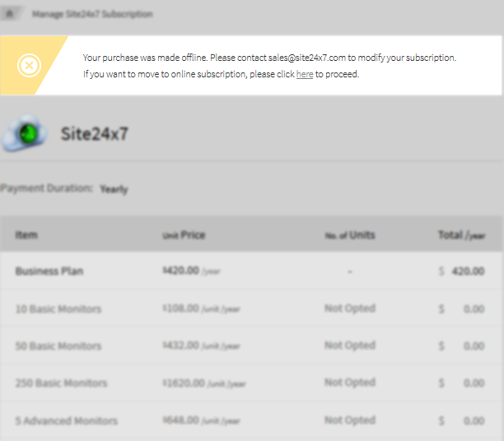This screenshot has height=441, width=504.
Task: Click the yellow warning X icon
Action: (x=29, y=65)
